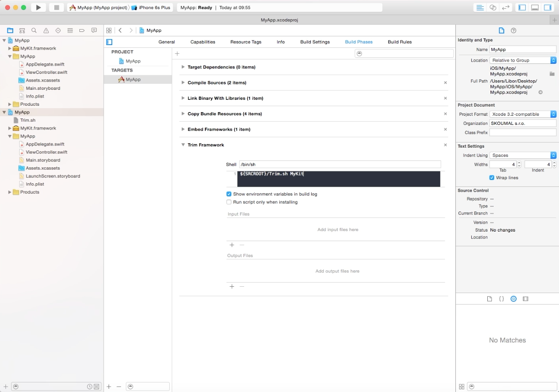Toggle the left Navigator panel
Viewport: 559px width, 392px height.
click(x=522, y=7)
